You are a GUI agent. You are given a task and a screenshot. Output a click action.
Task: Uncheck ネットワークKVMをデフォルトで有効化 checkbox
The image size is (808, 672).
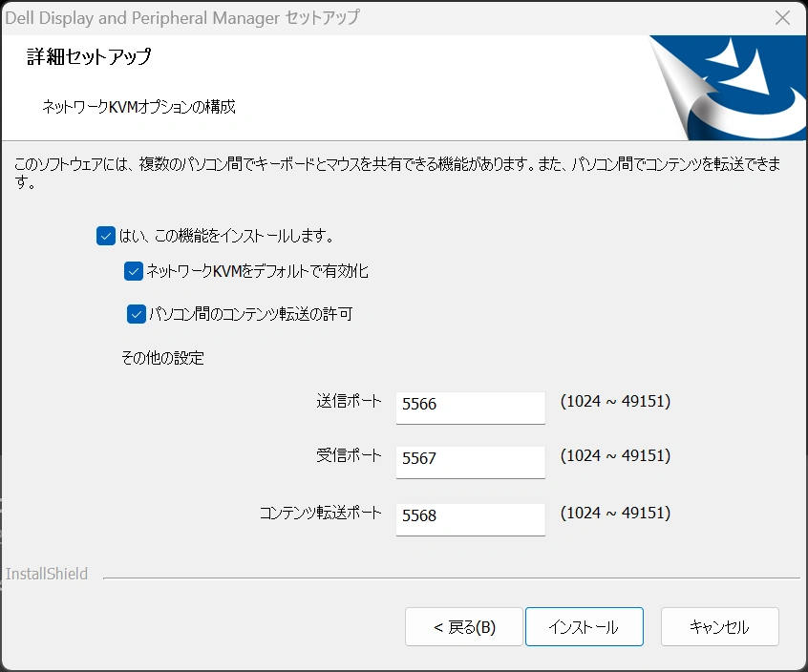point(134,272)
